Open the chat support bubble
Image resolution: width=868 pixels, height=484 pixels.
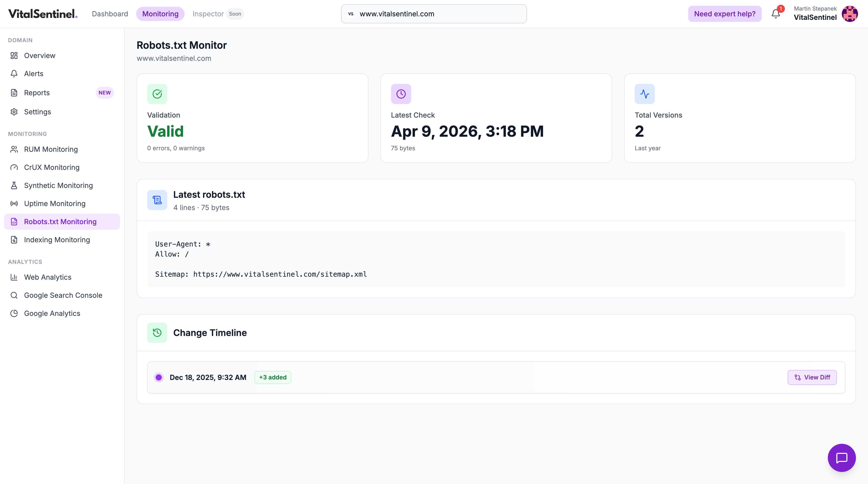click(x=842, y=458)
